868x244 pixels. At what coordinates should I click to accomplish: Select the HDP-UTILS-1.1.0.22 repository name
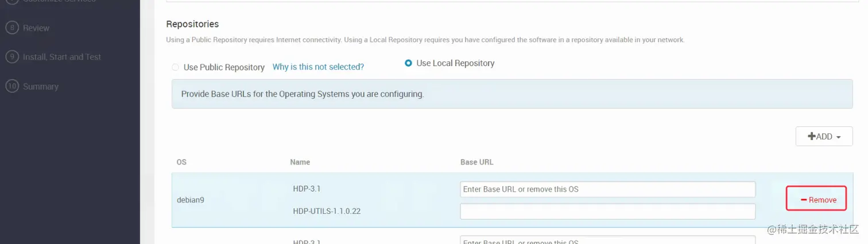[x=327, y=211]
